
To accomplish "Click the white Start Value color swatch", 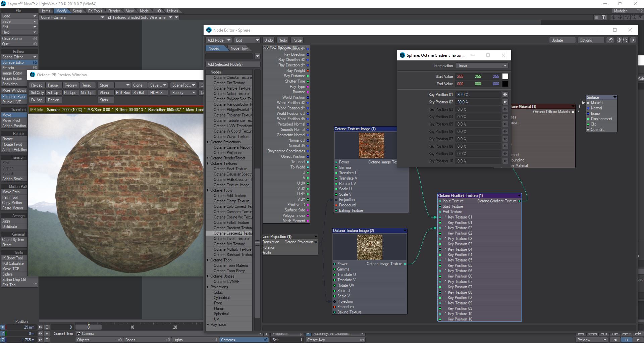I will point(505,77).
